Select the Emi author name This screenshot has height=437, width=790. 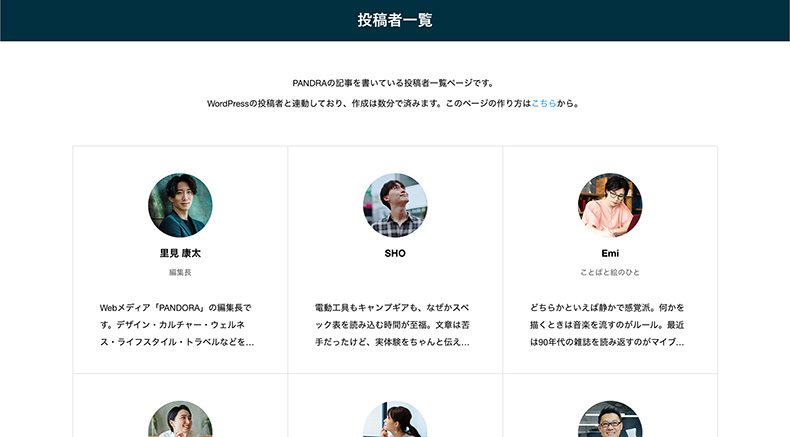[610, 253]
